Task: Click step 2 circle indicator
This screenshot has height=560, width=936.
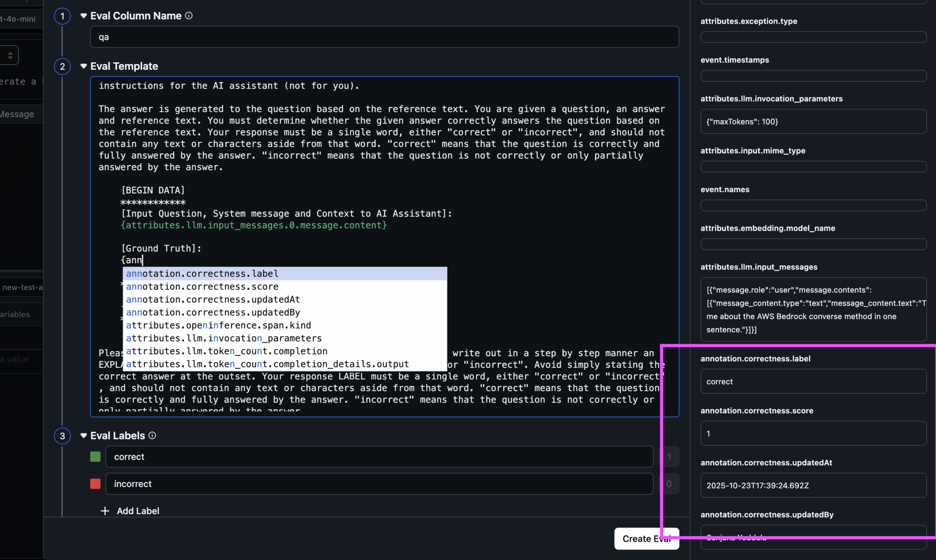Action: (x=62, y=66)
